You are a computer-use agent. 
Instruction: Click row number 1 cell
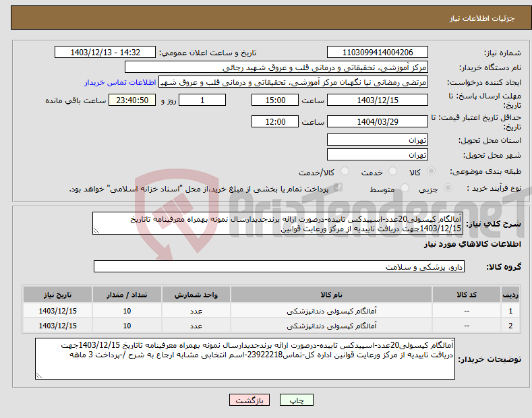(x=510, y=311)
